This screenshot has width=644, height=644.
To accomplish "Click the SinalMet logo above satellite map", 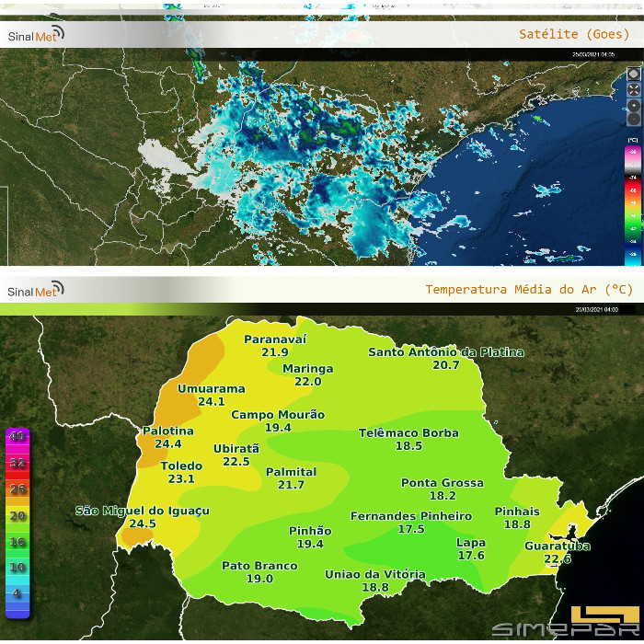I will (x=36, y=36).
